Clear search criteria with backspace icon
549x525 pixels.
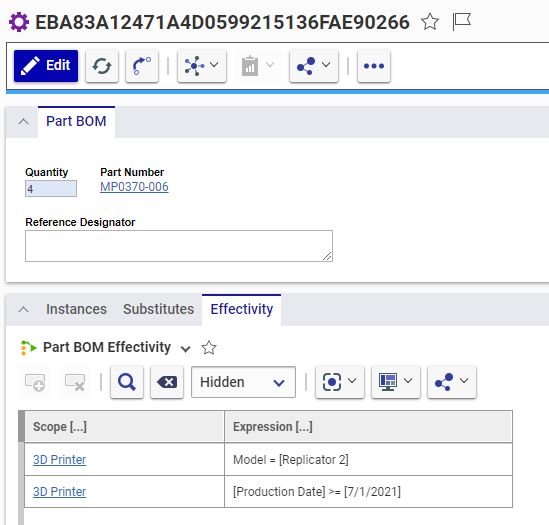[167, 382]
